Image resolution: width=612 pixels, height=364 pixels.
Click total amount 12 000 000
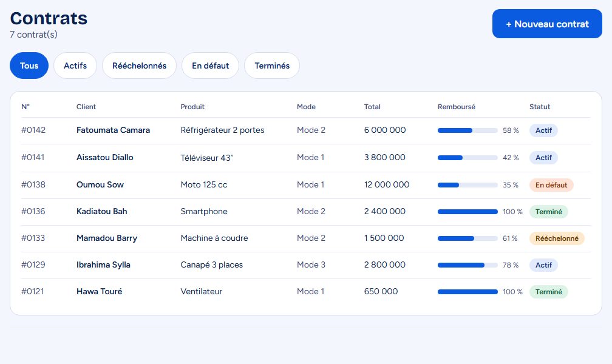[387, 185]
